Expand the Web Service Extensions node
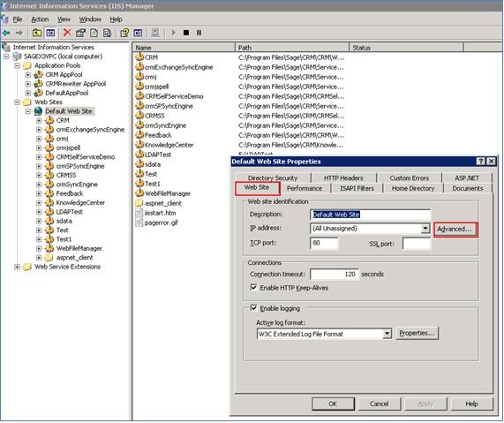Viewport: 504px width, 423px height. (x=17, y=267)
